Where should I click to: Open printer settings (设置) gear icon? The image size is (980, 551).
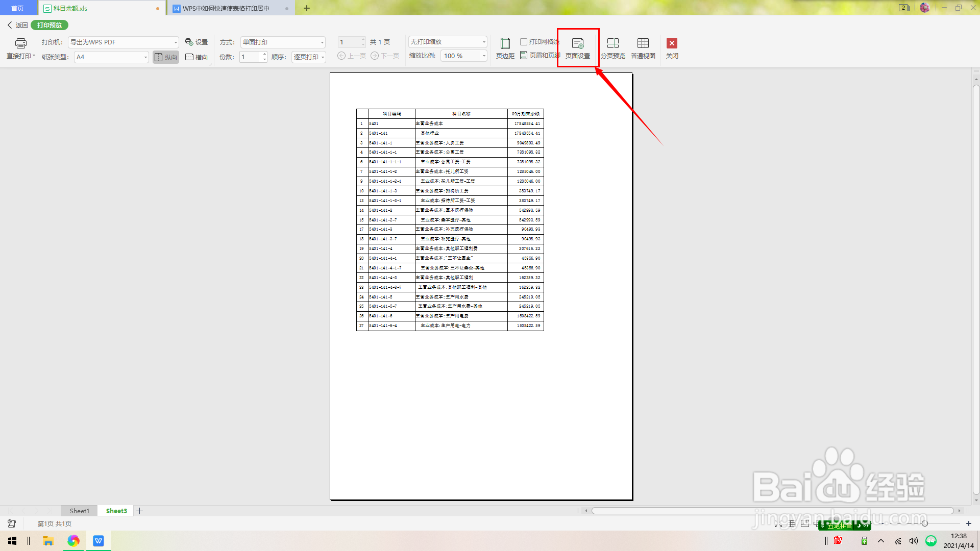click(x=197, y=42)
